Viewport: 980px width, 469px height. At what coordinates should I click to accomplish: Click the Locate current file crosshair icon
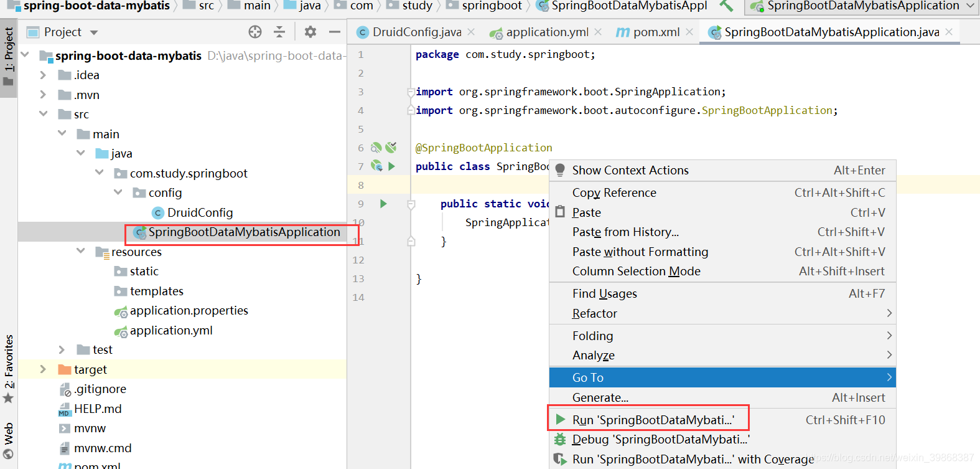click(x=255, y=32)
